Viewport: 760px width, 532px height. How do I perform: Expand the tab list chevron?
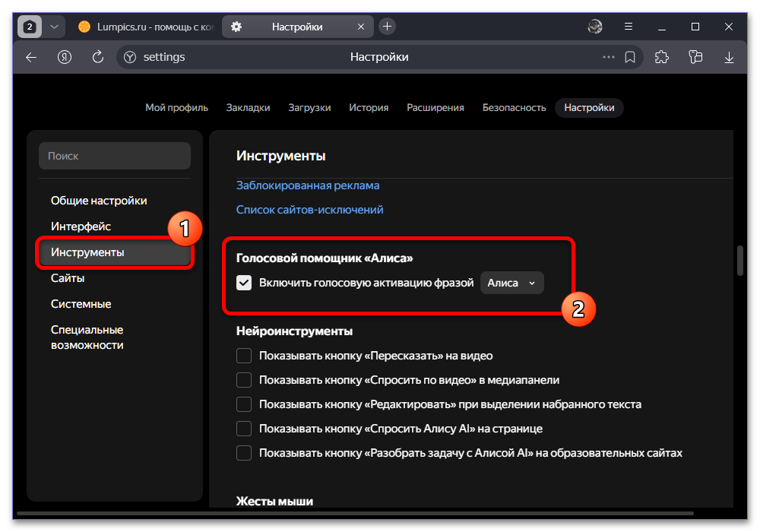click(54, 27)
